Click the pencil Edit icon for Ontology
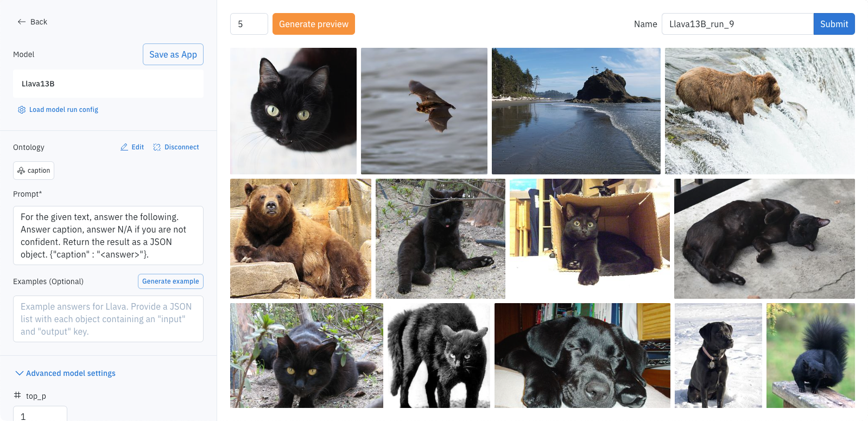Image resolution: width=868 pixels, height=421 pixels. (x=124, y=147)
